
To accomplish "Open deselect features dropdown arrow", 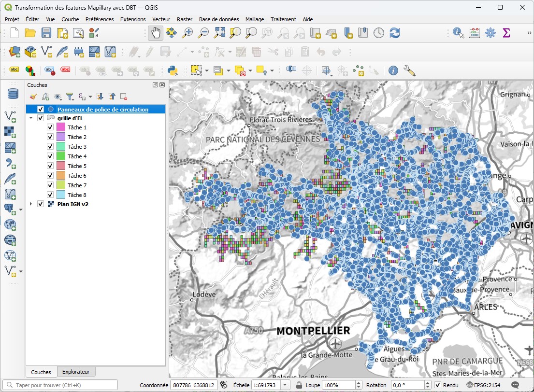I will tap(250, 71).
